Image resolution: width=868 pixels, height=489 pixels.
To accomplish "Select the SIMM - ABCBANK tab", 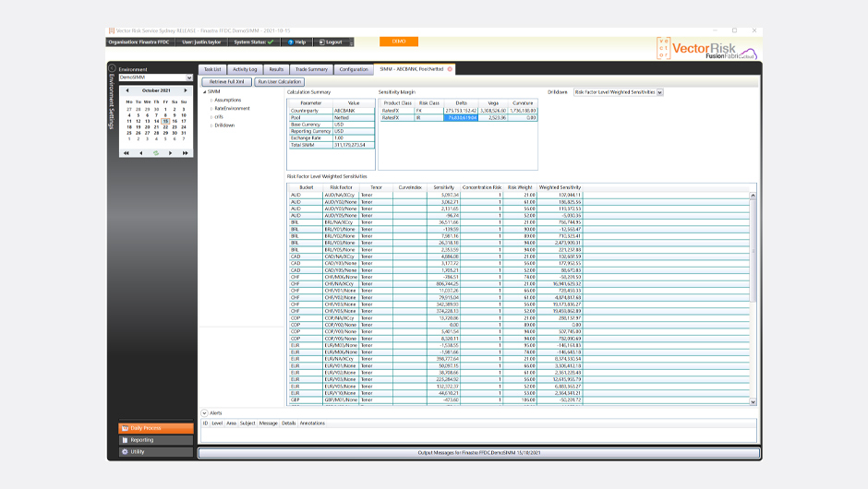I will [411, 69].
